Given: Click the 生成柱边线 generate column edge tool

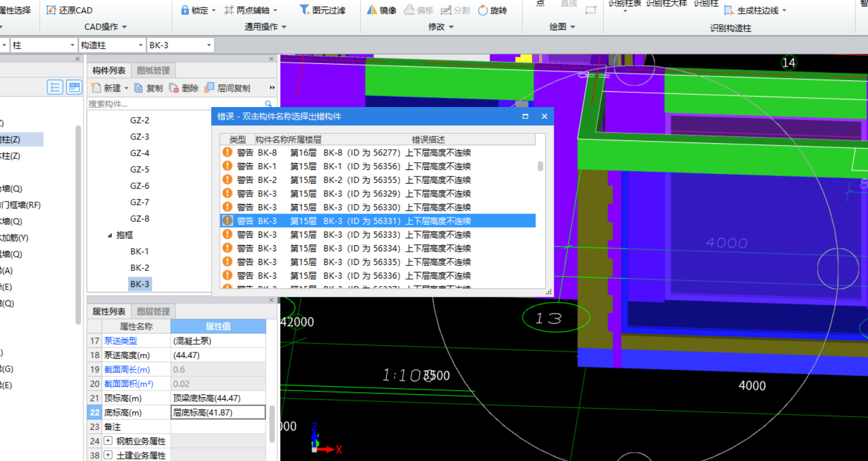Looking at the screenshot, I should point(751,10).
